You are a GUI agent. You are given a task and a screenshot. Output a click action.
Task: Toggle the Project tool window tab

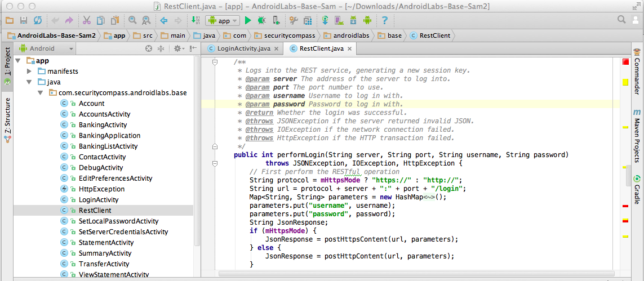[x=7, y=62]
